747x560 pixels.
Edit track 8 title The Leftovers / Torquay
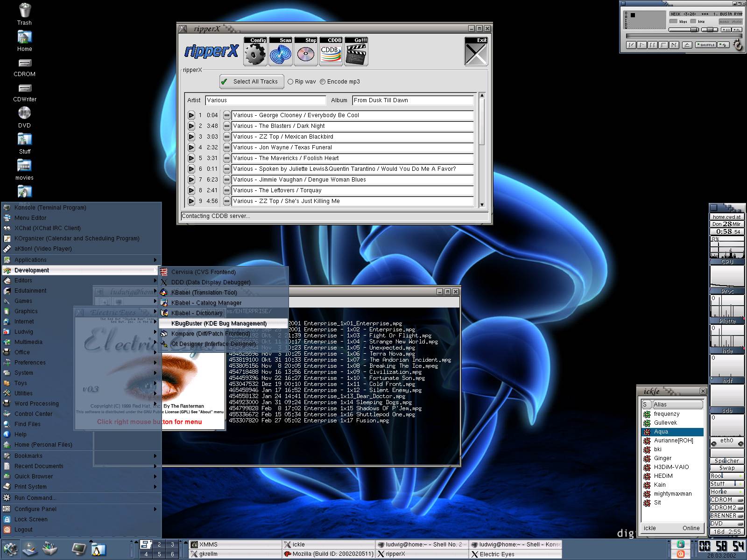(x=352, y=190)
